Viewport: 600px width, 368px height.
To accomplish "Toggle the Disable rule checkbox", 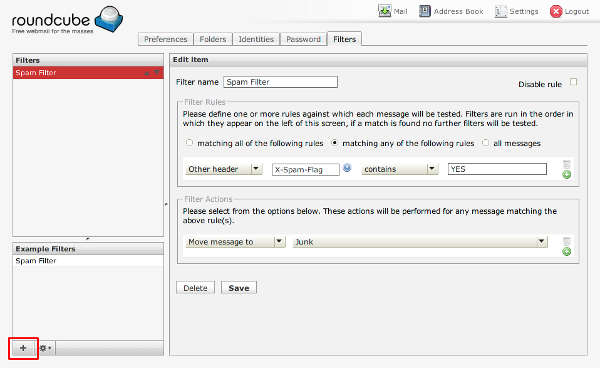I will pyautogui.click(x=573, y=82).
